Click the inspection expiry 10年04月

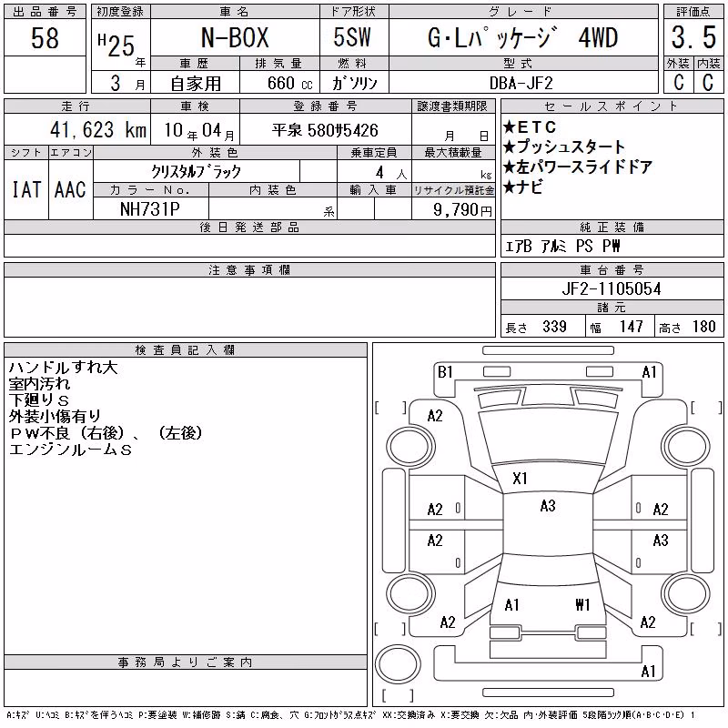point(199,131)
